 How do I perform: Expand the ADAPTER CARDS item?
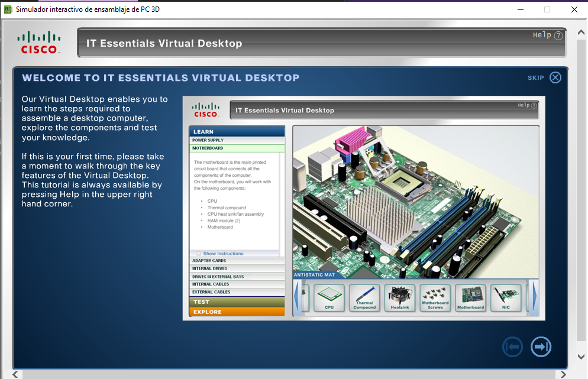coord(237,261)
